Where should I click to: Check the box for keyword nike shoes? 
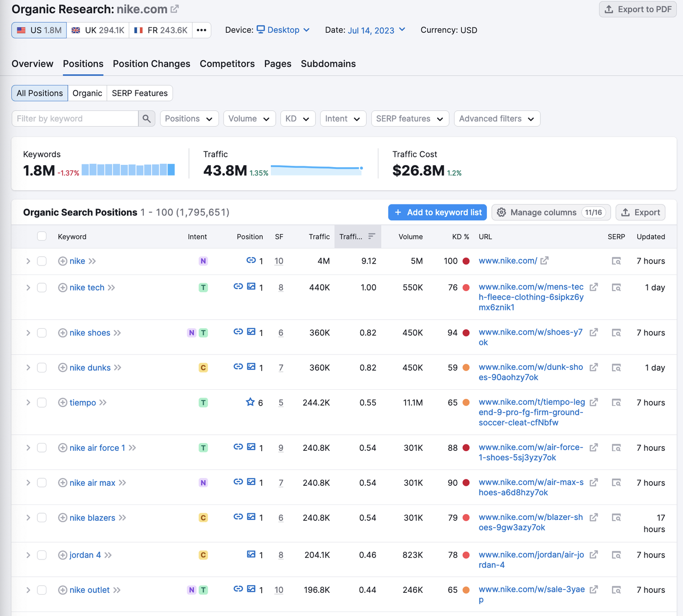tap(42, 333)
